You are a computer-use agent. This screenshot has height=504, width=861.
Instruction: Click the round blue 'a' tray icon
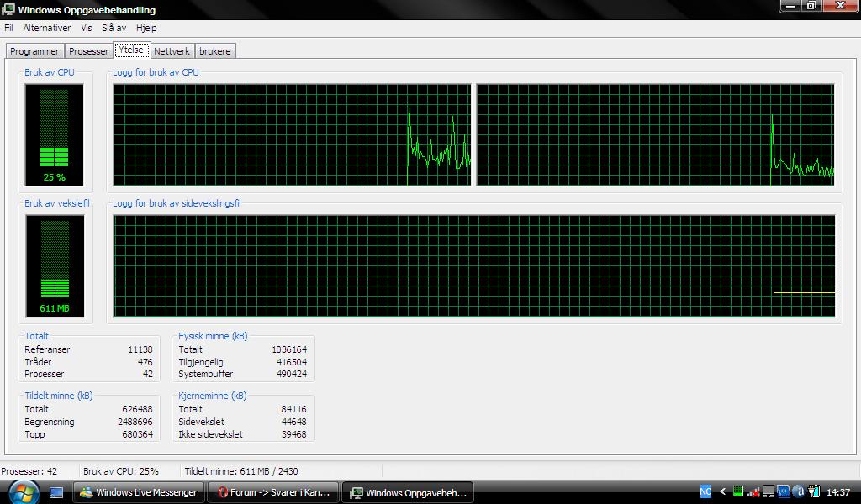pos(799,492)
